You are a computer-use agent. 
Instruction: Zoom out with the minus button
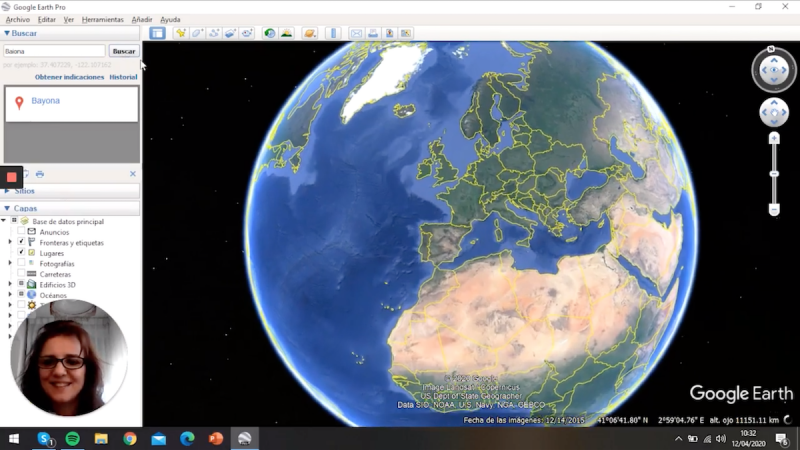[774, 210]
